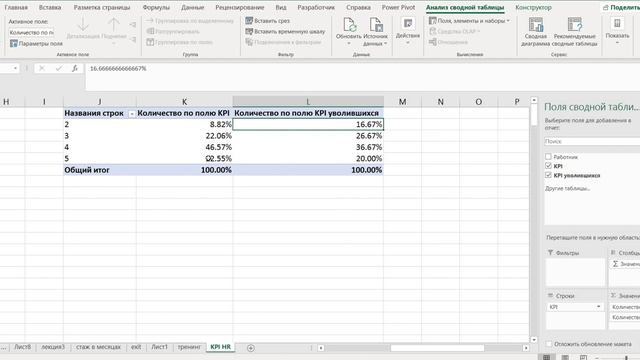Select header Количество по полю KPI уволившихся
The height and width of the screenshot is (360, 640).
pos(308,113)
